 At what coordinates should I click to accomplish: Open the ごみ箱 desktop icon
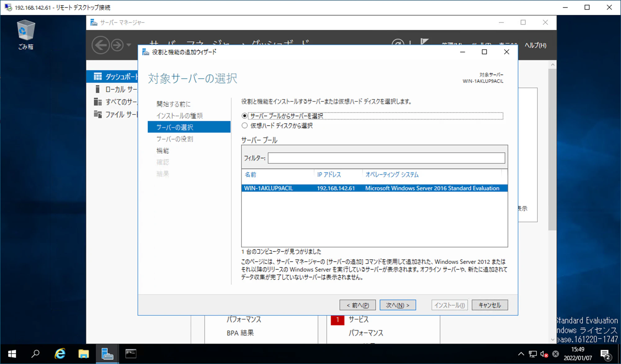pyautogui.click(x=26, y=34)
